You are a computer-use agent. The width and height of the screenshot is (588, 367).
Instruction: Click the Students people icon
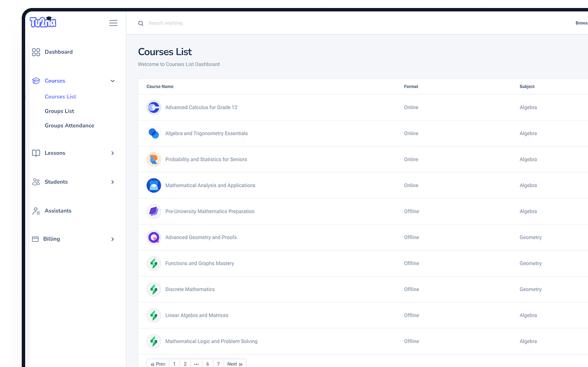coord(36,182)
